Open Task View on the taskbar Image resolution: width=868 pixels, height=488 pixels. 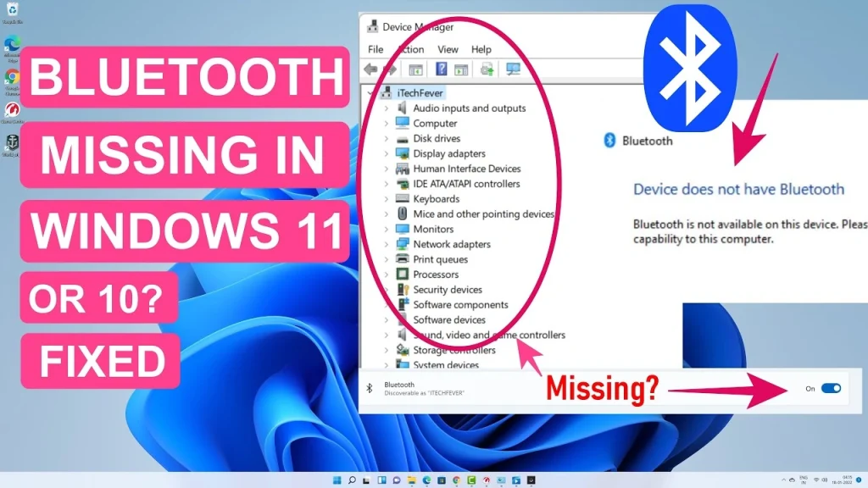click(366, 480)
